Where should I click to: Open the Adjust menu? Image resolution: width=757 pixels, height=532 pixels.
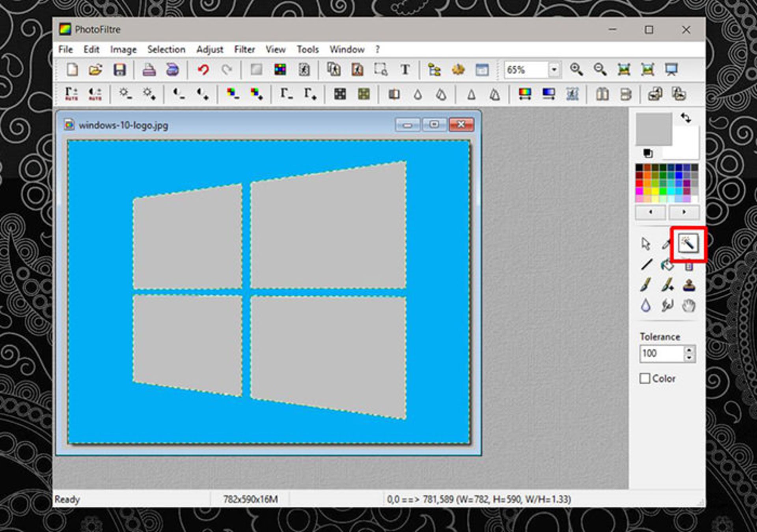(x=210, y=49)
